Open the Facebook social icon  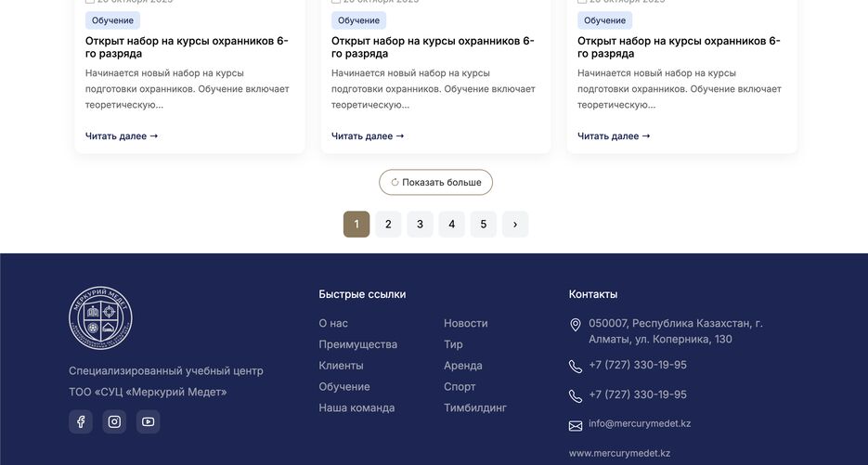81,422
